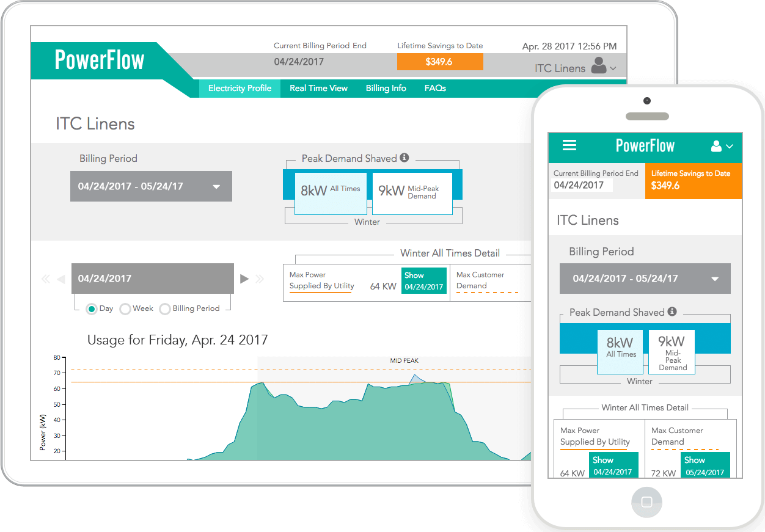Image resolution: width=765 pixels, height=532 pixels.
Task: Jump forward with the double-right arrow
Action: 260,279
